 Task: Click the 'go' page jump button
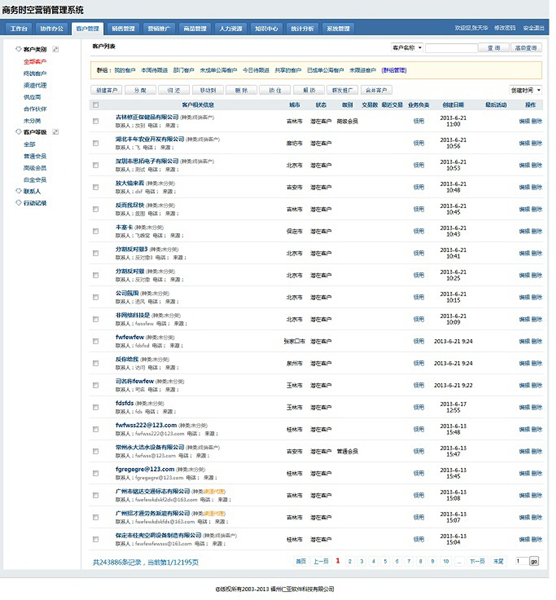(x=534, y=561)
